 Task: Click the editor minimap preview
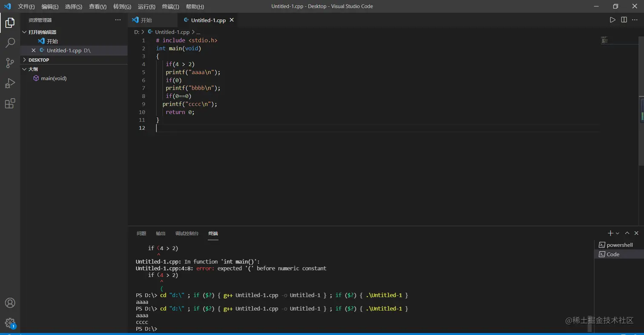604,40
